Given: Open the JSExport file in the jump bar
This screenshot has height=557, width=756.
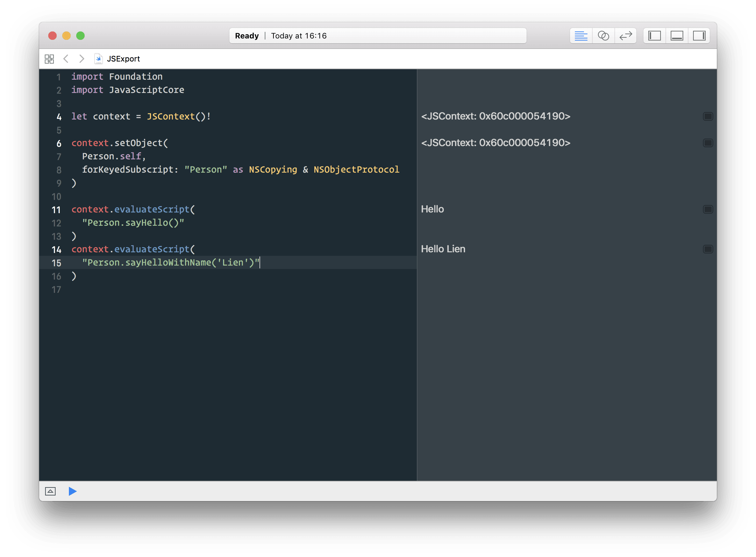Looking at the screenshot, I should (123, 59).
